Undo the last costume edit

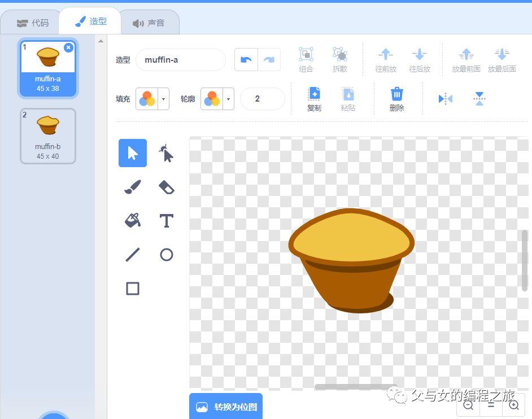coord(246,60)
